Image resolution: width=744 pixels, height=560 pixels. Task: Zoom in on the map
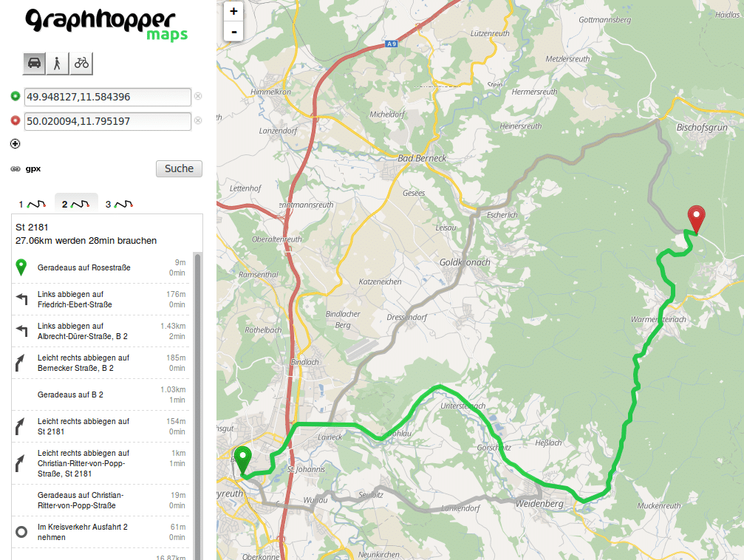click(x=233, y=11)
